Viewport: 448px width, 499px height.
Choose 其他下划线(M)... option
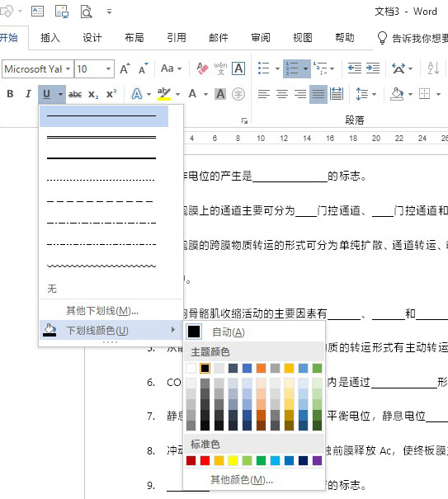point(111,311)
